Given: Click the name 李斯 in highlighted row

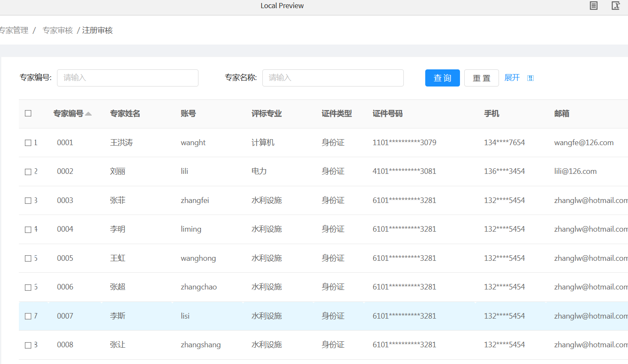Looking at the screenshot, I should point(117,316).
